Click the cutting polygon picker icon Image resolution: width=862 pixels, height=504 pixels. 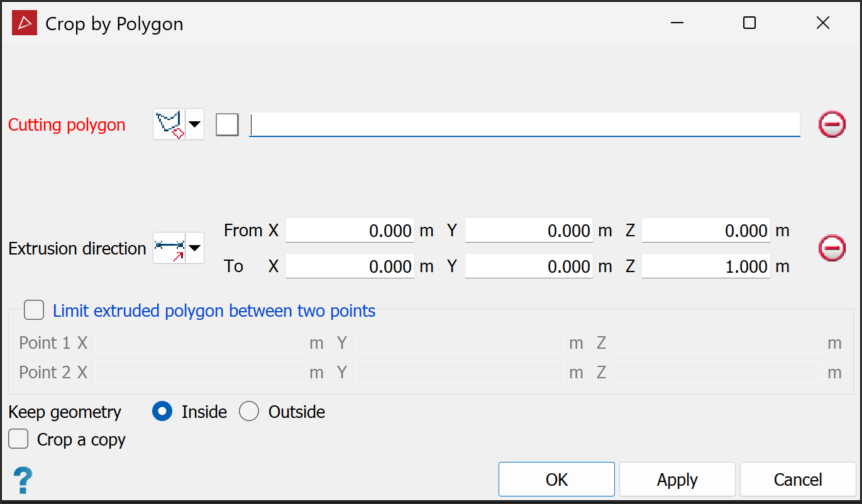pos(169,124)
